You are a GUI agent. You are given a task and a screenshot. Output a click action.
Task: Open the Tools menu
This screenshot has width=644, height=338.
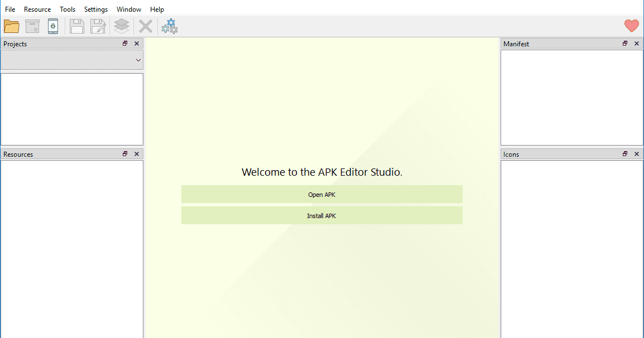click(x=68, y=9)
